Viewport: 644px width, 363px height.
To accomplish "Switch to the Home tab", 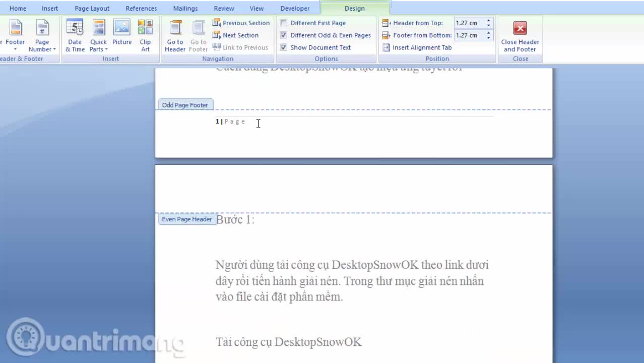I will [18, 8].
